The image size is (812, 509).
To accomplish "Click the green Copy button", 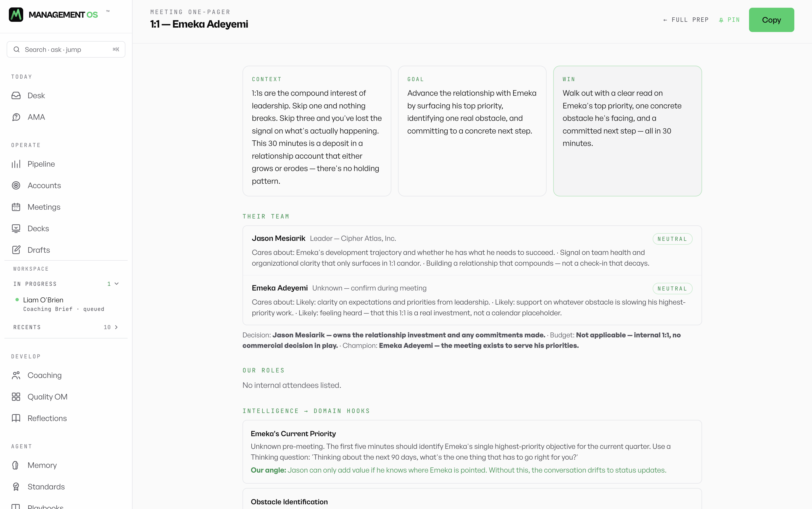I will click(772, 20).
